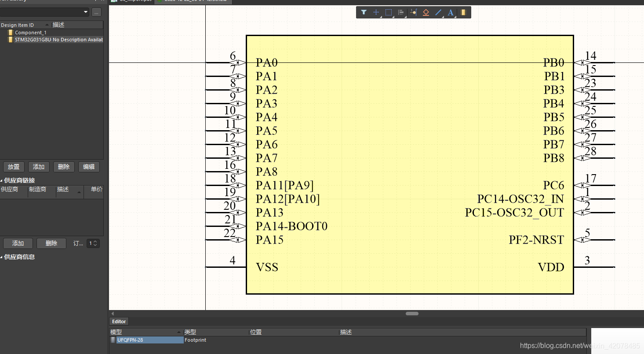This screenshot has height=354, width=644.
Task: Open the selection filter tool
Action: click(364, 12)
